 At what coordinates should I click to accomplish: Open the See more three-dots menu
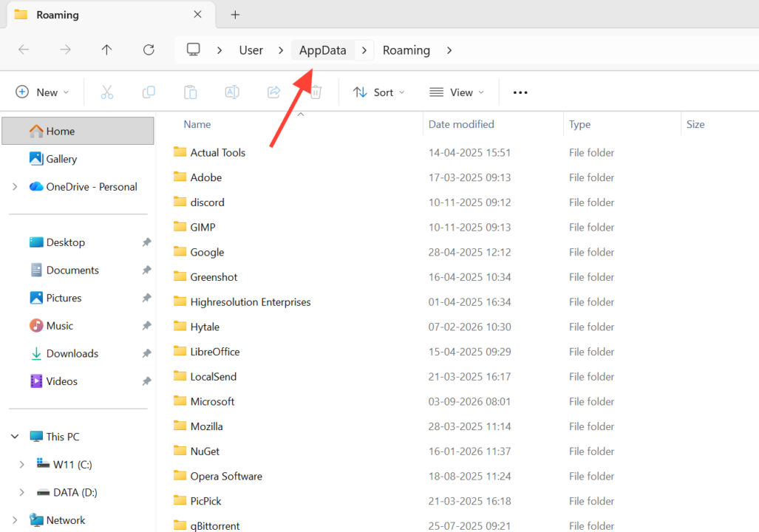(x=520, y=92)
